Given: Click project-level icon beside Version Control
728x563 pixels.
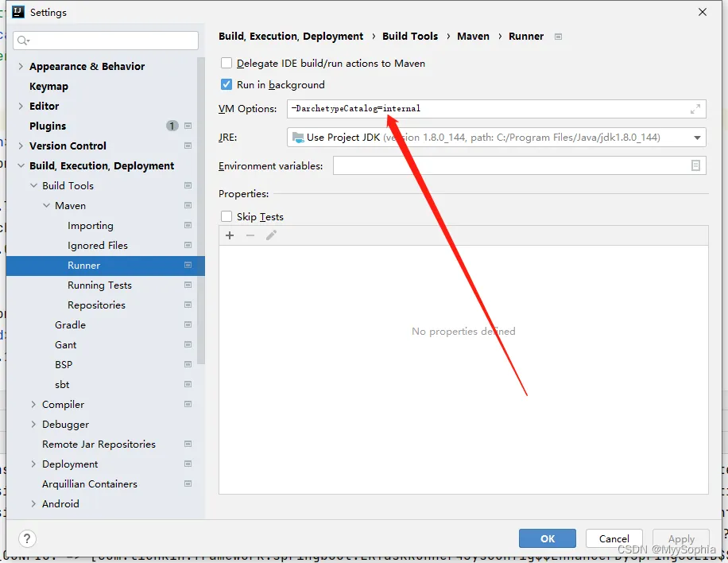Looking at the screenshot, I should click(188, 146).
